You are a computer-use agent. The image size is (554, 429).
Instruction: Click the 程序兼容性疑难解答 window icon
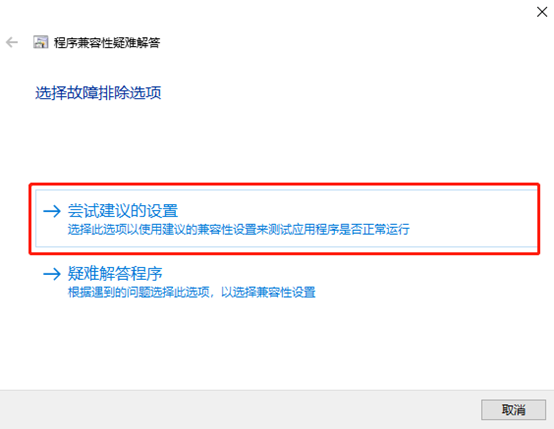41,42
